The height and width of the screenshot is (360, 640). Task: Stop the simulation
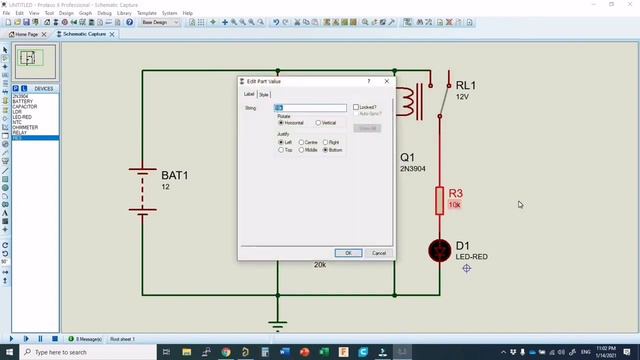click(x=55, y=339)
